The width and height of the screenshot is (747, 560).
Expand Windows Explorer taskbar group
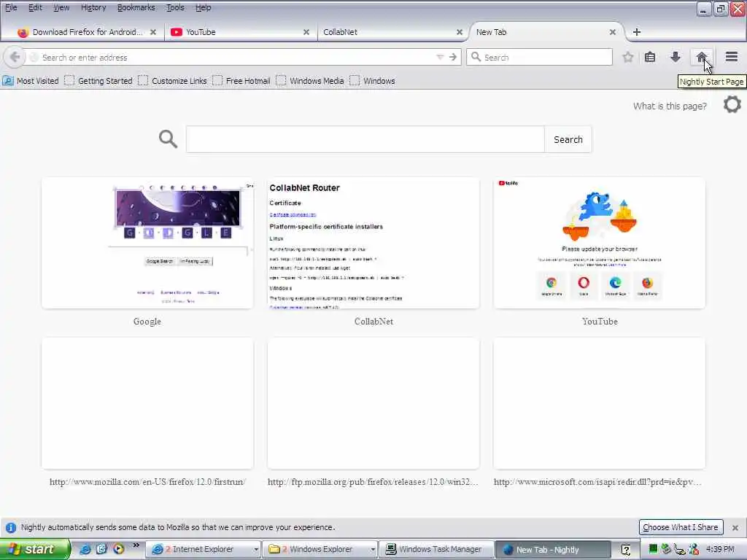(373, 550)
